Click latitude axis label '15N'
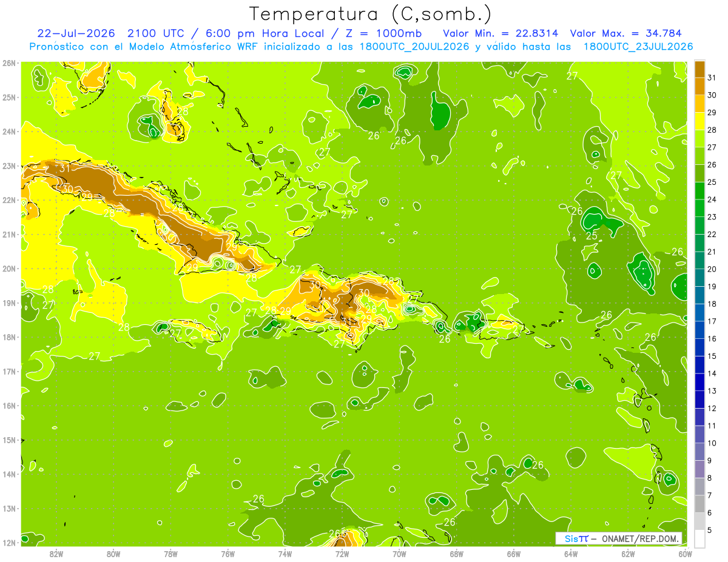This screenshot has width=728, height=562. click(x=9, y=440)
